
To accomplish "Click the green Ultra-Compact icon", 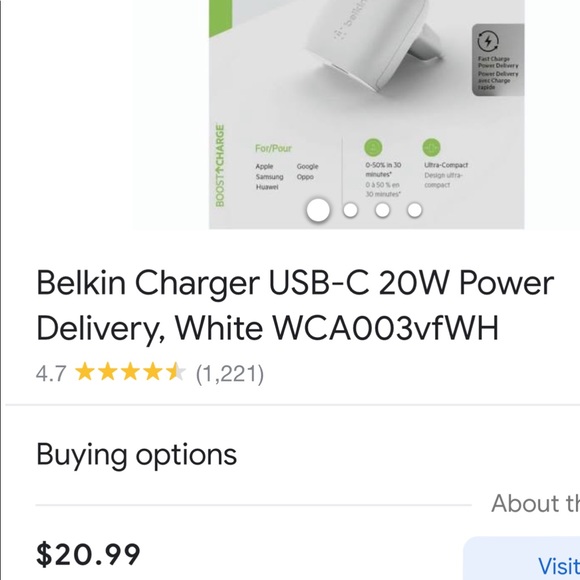I will (431, 147).
